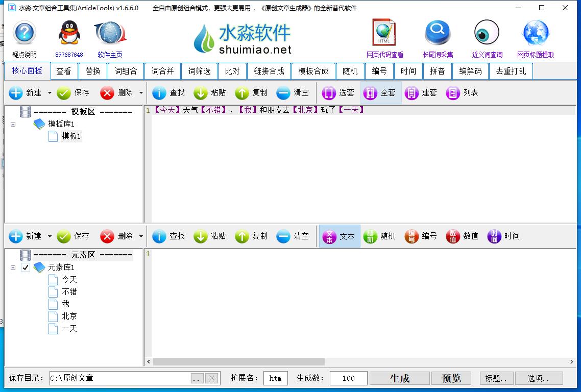Open the 删除 dropdown in element area
The height and width of the screenshot is (392, 581).
click(x=142, y=236)
